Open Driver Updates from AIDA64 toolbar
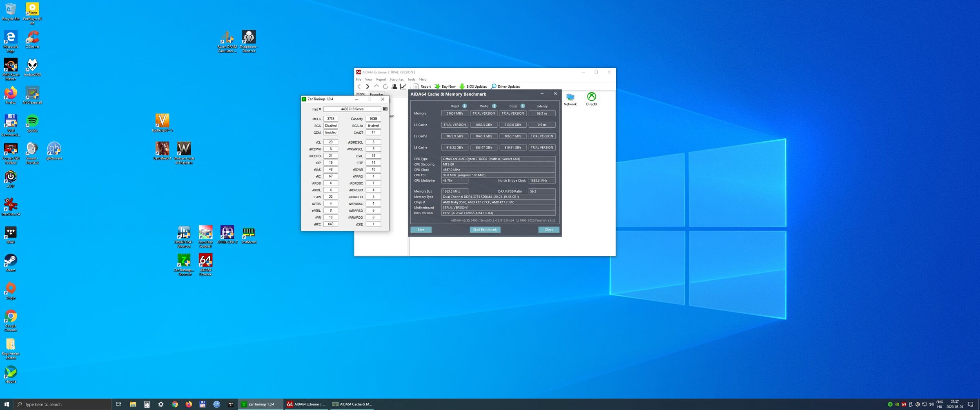This screenshot has height=410, width=980. (506, 86)
